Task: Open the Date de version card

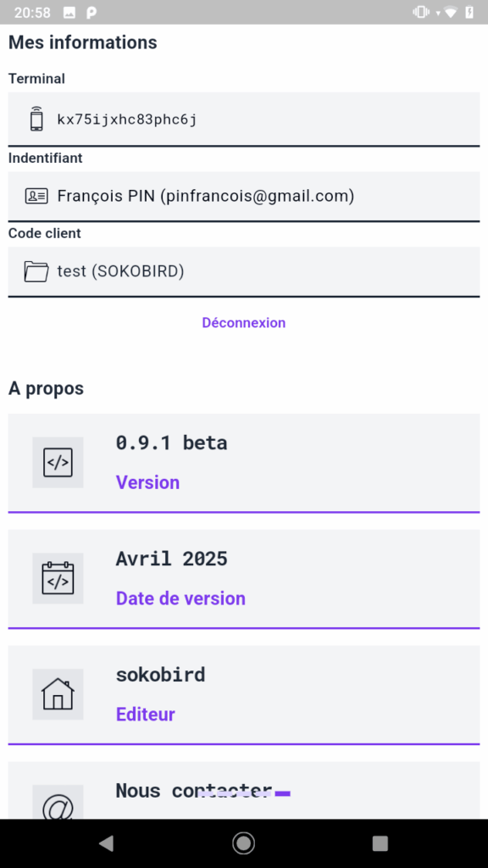Action: pos(244,579)
